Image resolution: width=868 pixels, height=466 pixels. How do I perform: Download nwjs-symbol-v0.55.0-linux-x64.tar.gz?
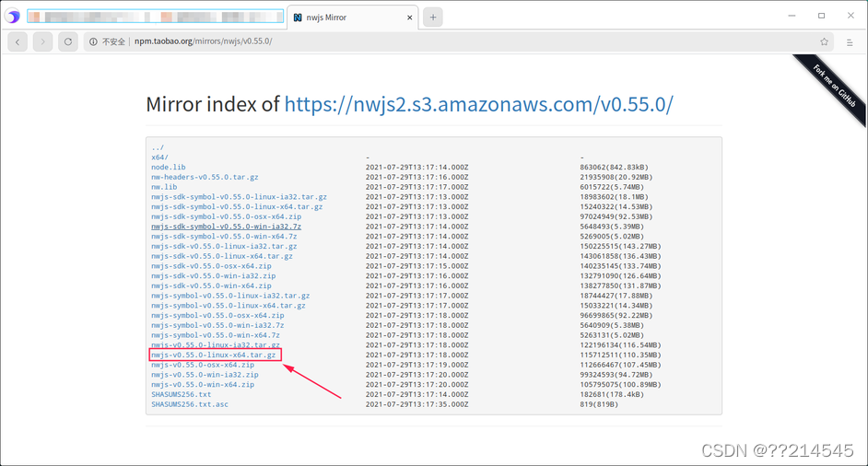coord(229,306)
